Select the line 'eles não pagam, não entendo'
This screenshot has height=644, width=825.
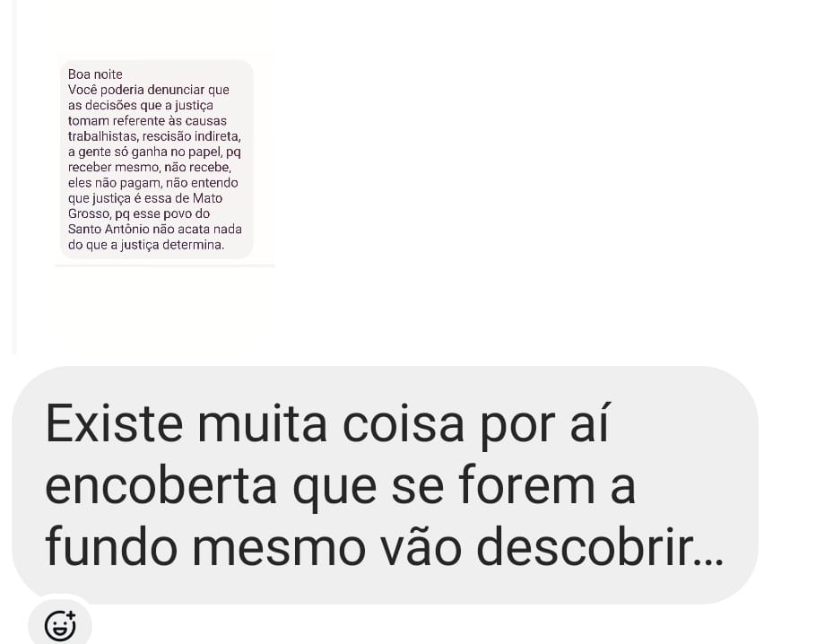point(153,183)
